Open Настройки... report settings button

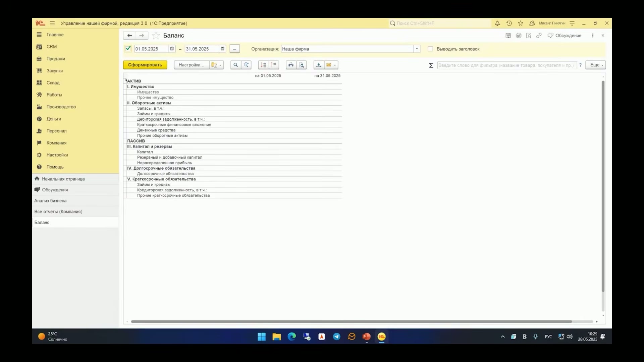(192, 65)
